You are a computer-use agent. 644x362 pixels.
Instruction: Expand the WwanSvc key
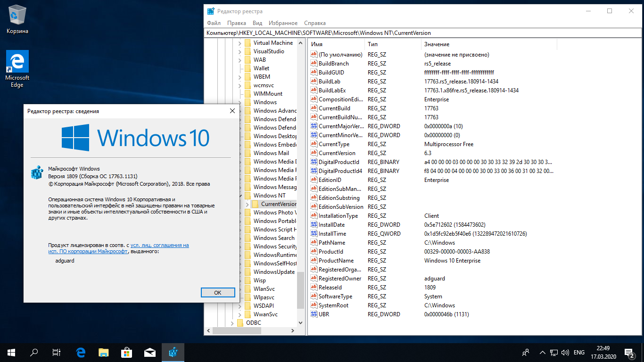(x=239, y=314)
